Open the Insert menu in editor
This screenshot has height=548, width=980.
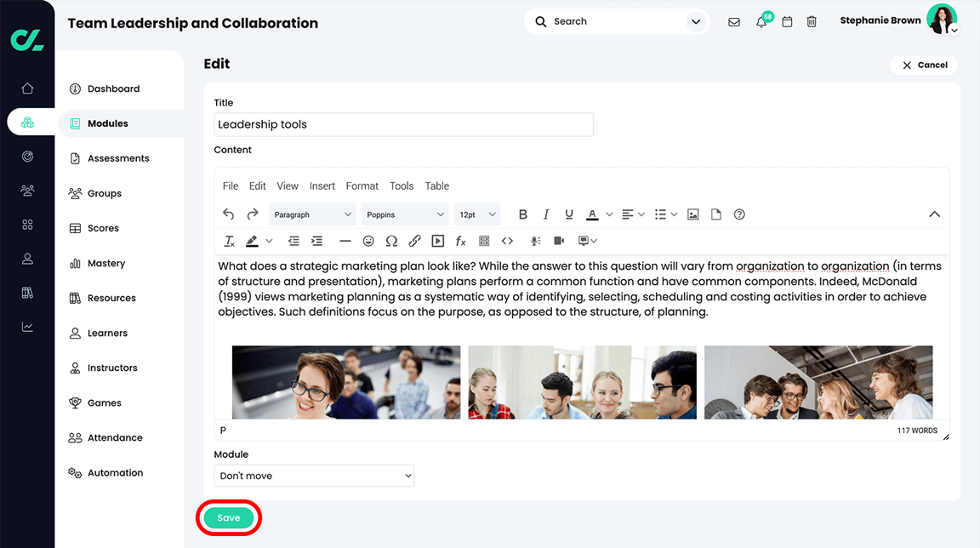[322, 186]
